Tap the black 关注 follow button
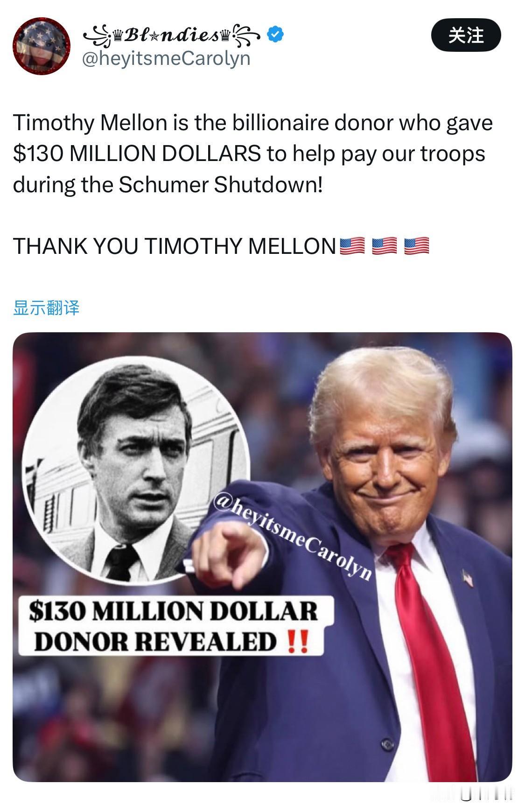Screen dimensions: 525x812 465,35
